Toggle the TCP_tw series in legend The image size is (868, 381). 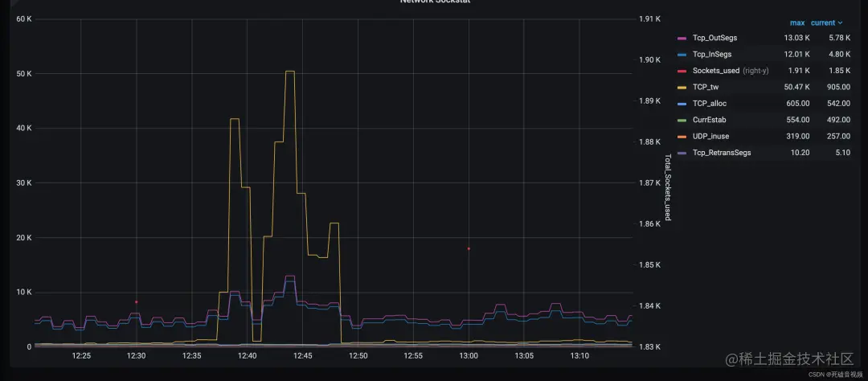(706, 87)
